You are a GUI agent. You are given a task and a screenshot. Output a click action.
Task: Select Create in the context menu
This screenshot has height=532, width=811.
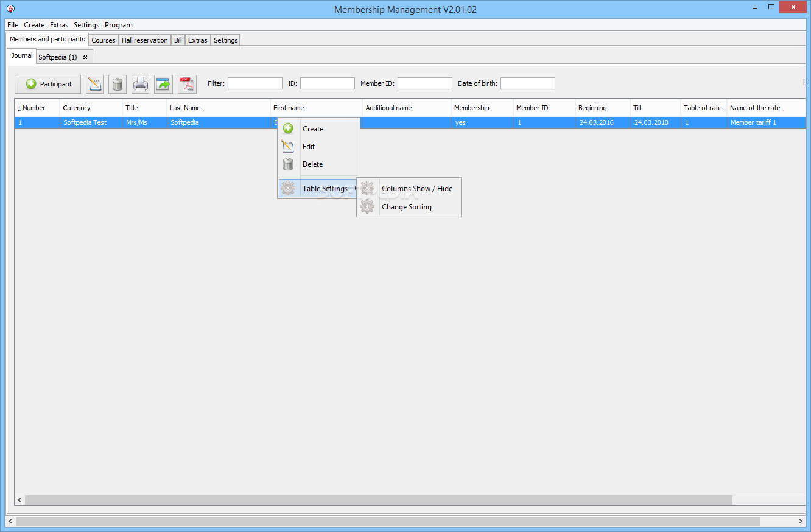(x=319, y=129)
